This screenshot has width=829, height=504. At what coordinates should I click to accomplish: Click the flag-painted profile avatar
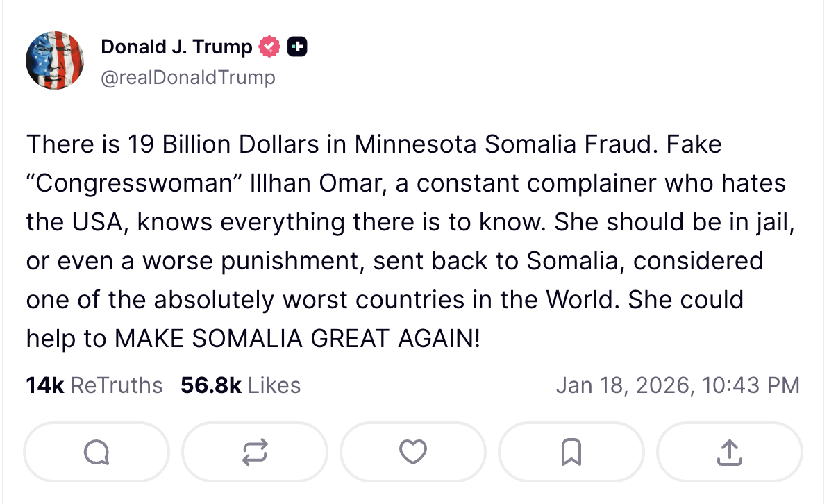(x=56, y=60)
